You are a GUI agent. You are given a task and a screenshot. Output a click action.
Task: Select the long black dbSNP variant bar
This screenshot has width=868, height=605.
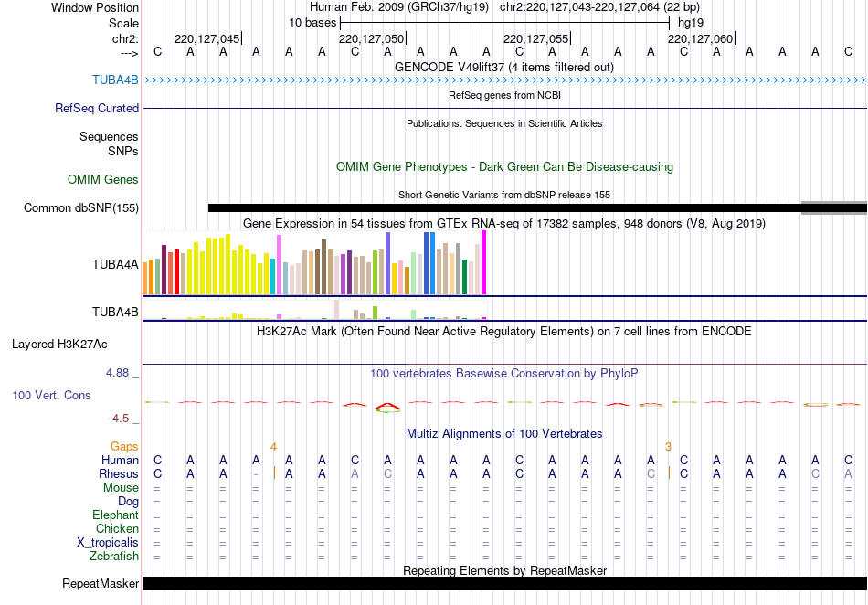(x=505, y=208)
